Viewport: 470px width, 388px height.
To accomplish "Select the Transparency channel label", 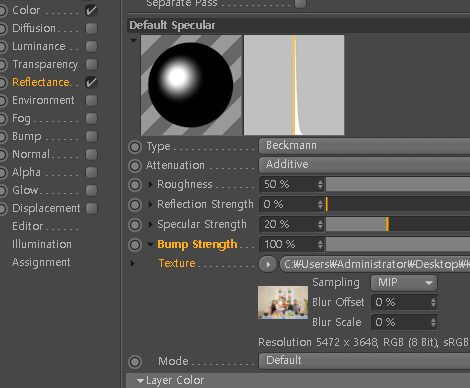I will pyautogui.click(x=45, y=64).
